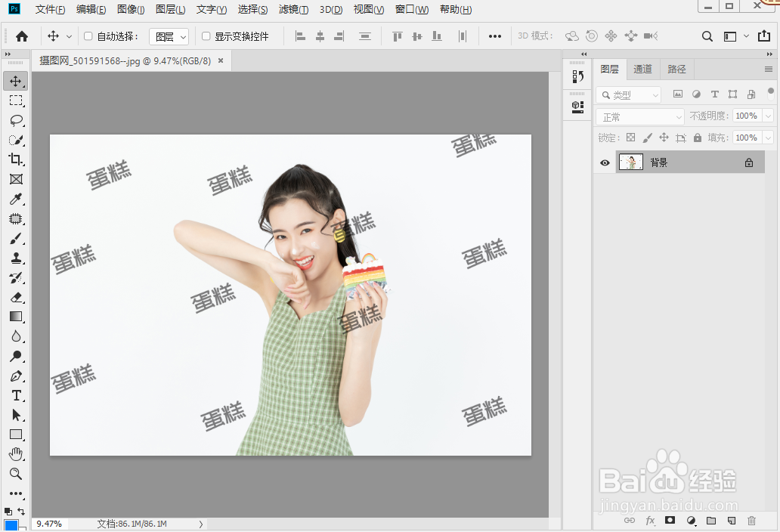Image resolution: width=780 pixels, height=532 pixels.
Task: Open the 图层 auto-select target dropdown
Action: point(169,36)
